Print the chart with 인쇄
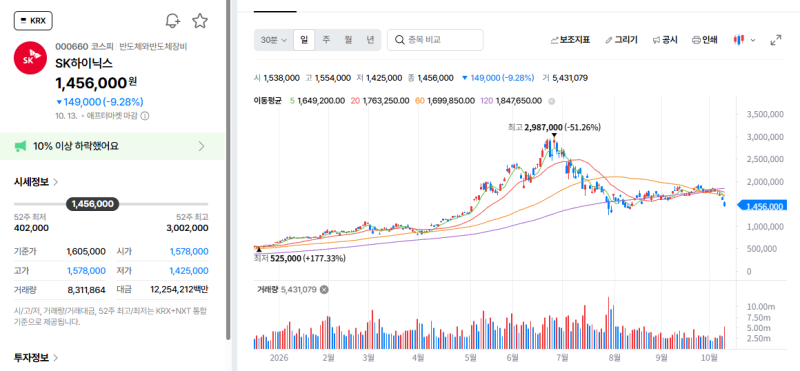This screenshot has width=800, height=371. pos(705,40)
